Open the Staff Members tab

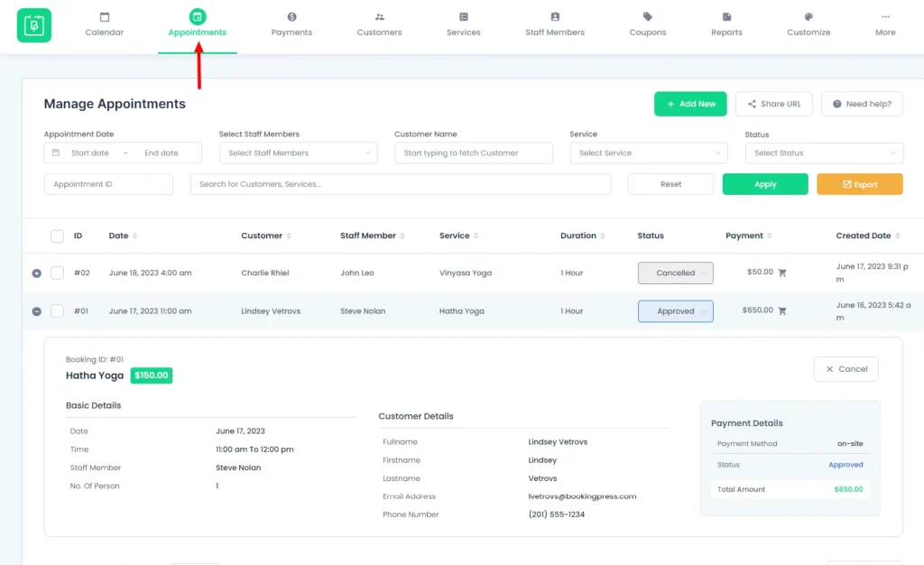pos(555,24)
